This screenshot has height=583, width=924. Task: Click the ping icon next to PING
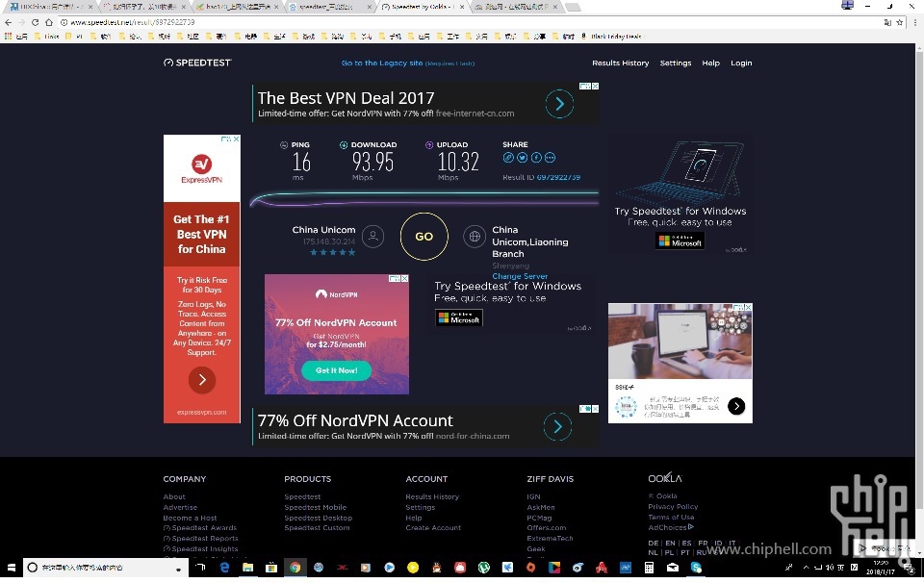(x=284, y=145)
